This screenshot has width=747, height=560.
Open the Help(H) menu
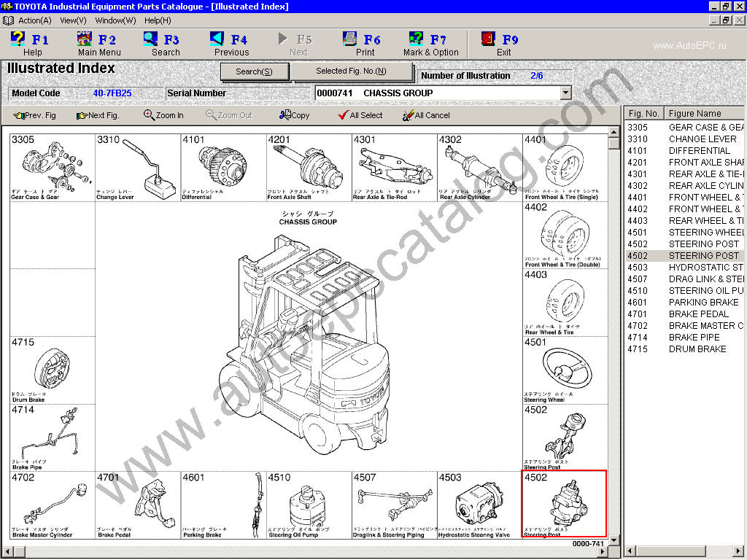pyautogui.click(x=158, y=20)
